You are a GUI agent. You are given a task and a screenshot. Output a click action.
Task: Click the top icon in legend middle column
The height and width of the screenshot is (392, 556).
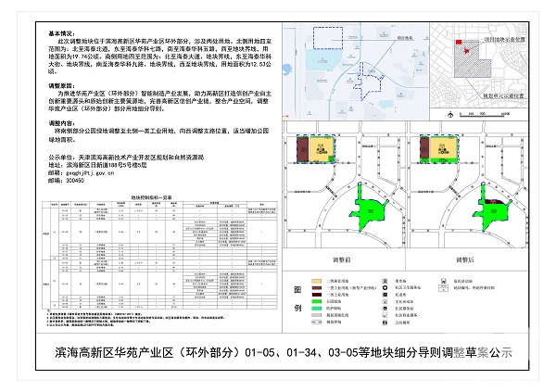385,281
